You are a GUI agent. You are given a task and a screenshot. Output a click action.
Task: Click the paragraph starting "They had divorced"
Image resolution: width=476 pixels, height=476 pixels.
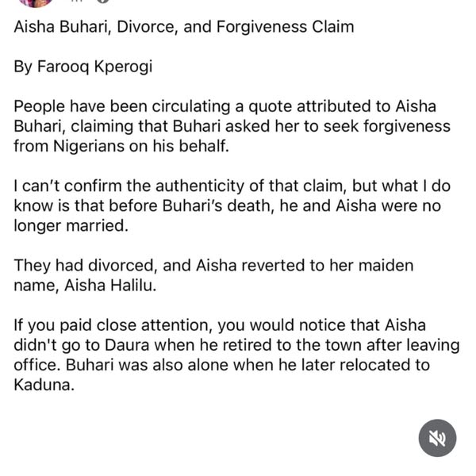pos(214,275)
